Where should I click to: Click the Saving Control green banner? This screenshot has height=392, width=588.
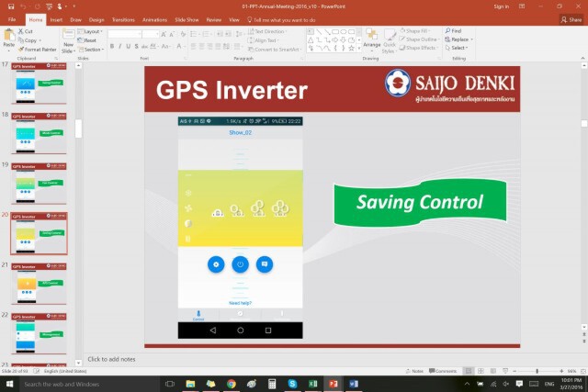[420, 202]
